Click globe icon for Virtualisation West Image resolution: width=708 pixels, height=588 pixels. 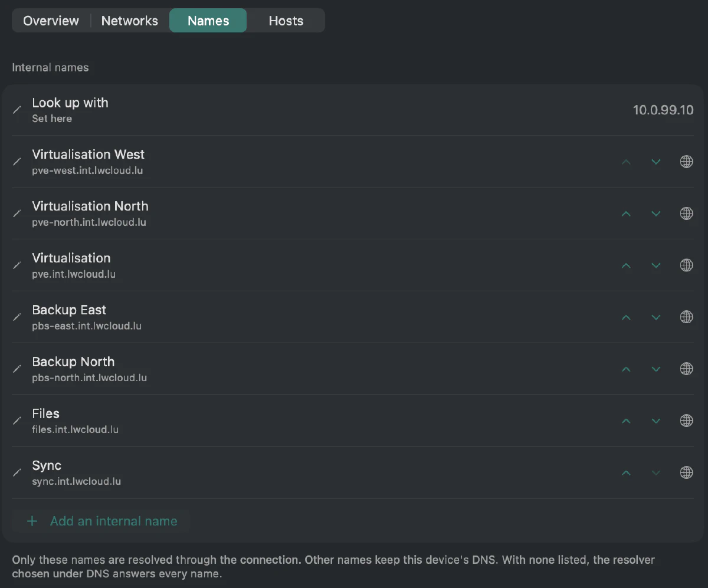687,162
